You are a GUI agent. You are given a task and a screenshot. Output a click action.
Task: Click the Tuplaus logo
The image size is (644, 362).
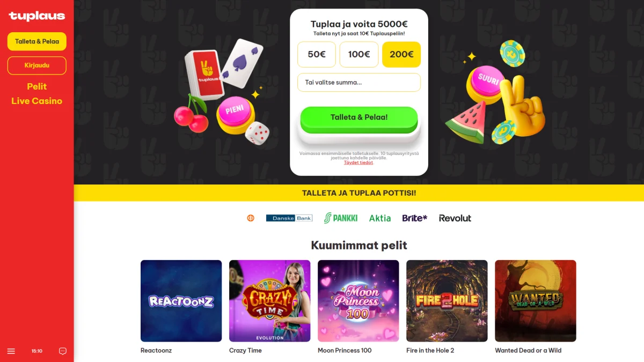[36, 16]
